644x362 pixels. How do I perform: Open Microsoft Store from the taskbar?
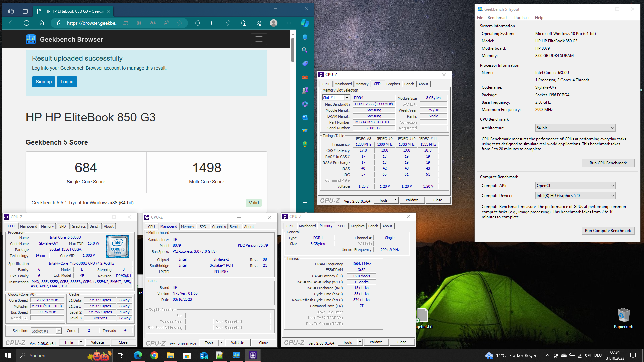(187, 355)
